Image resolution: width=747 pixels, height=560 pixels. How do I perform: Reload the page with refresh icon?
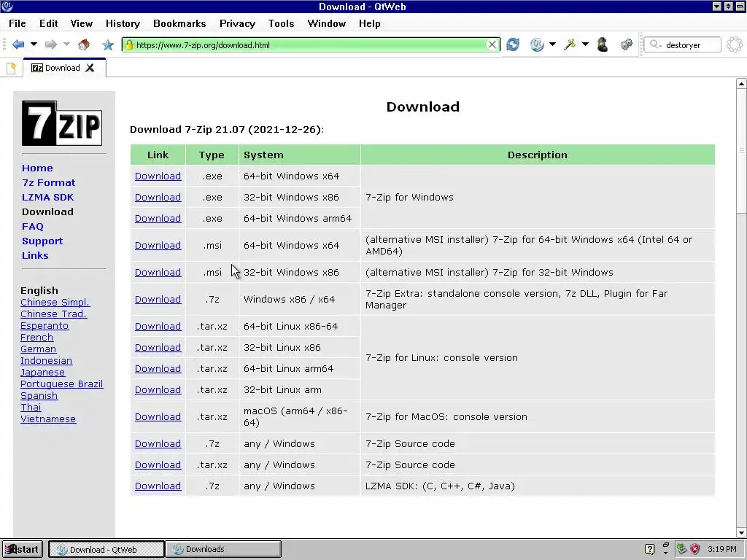[x=513, y=44]
